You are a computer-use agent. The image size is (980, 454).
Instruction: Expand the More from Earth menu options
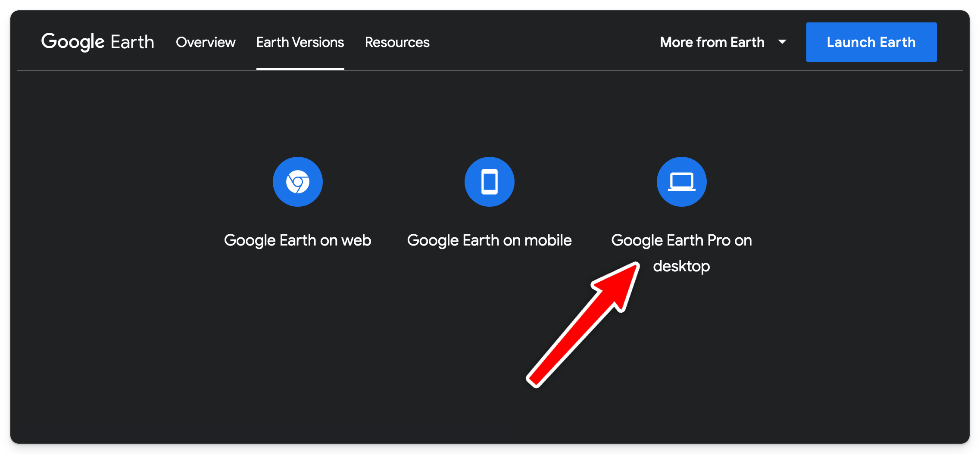tap(712, 42)
